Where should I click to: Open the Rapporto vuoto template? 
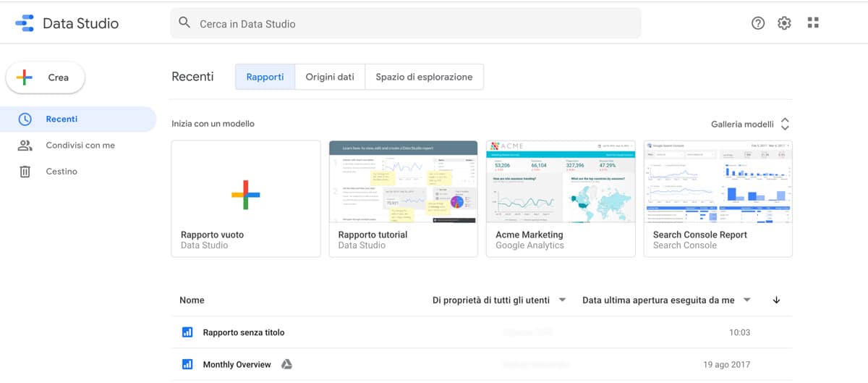pos(246,198)
